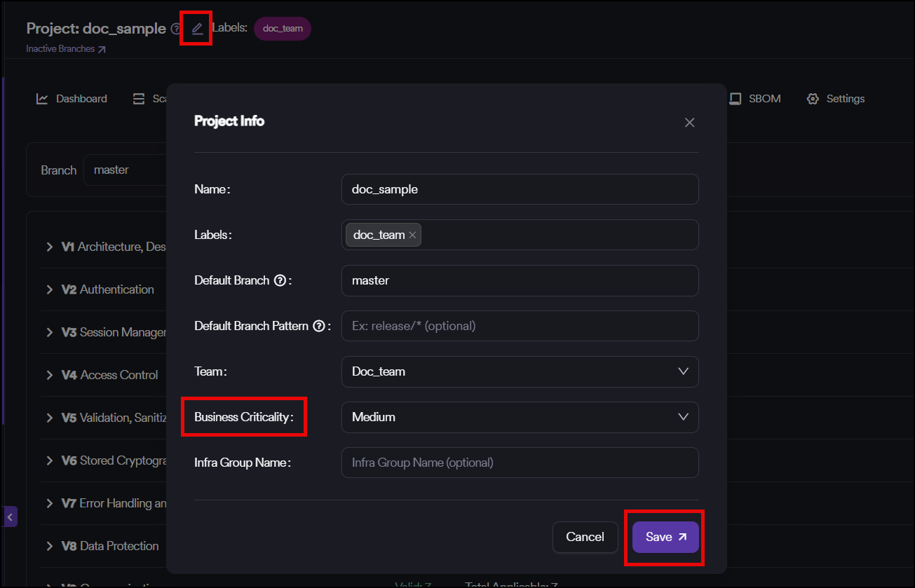Open the Settings gear tab

pos(835,99)
